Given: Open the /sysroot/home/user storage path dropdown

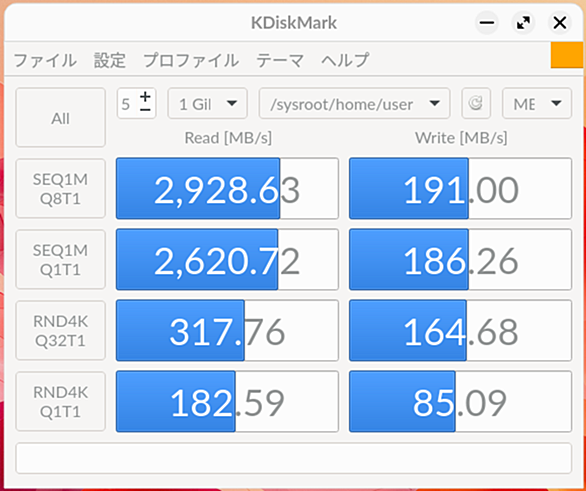Looking at the screenshot, I should click(354, 104).
